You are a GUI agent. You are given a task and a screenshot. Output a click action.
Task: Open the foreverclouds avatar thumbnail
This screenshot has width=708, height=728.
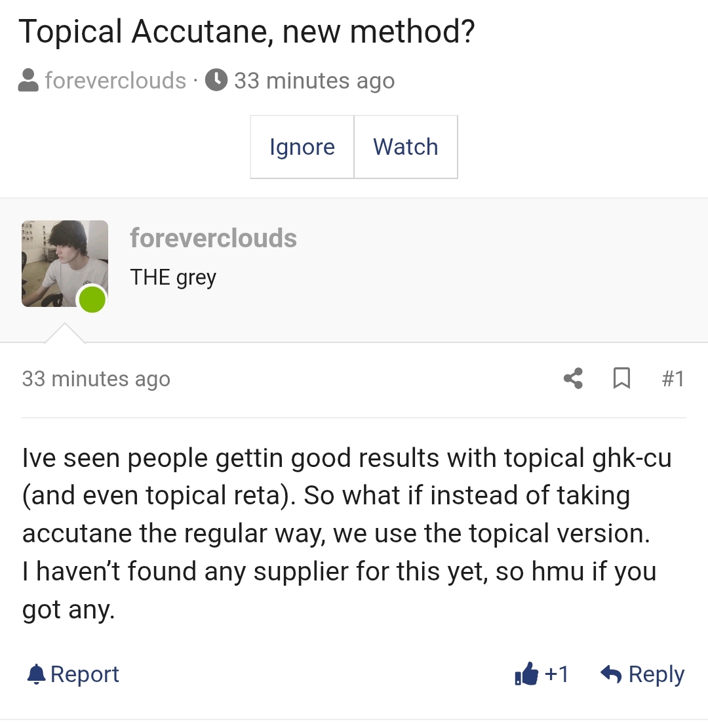click(x=65, y=264)
